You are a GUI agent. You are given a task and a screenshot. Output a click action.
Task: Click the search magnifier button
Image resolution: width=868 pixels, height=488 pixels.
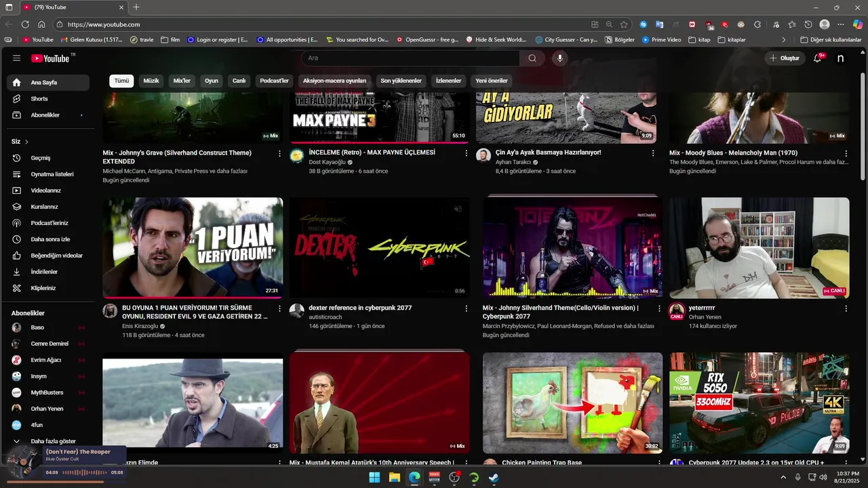[x=532, y=58]
